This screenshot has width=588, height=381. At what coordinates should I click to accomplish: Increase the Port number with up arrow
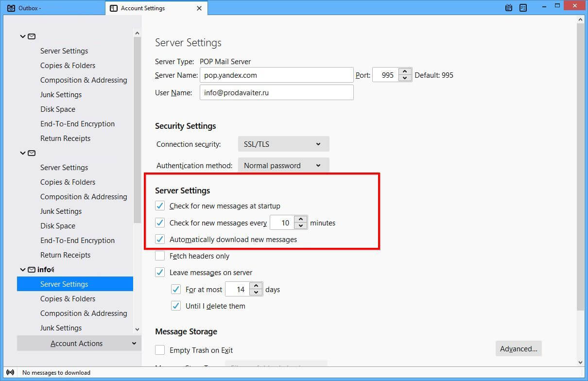tap(405, 71)
